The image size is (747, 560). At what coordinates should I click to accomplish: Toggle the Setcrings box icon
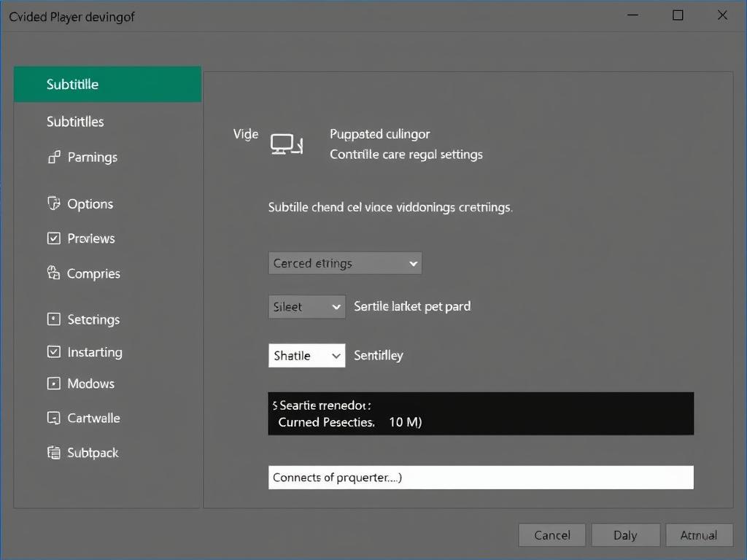click(x=54, y=319)
